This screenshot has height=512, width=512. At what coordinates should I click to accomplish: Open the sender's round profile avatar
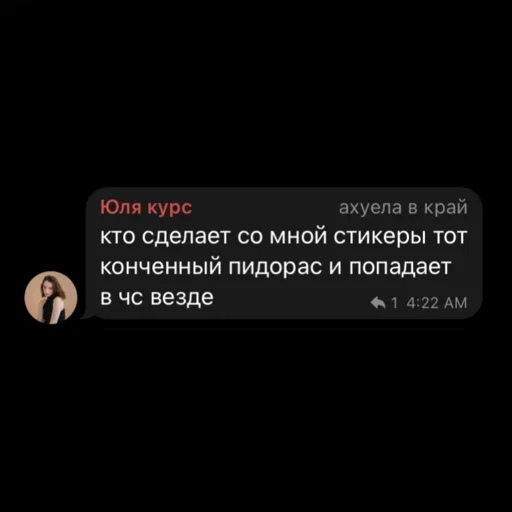point(51,297)
